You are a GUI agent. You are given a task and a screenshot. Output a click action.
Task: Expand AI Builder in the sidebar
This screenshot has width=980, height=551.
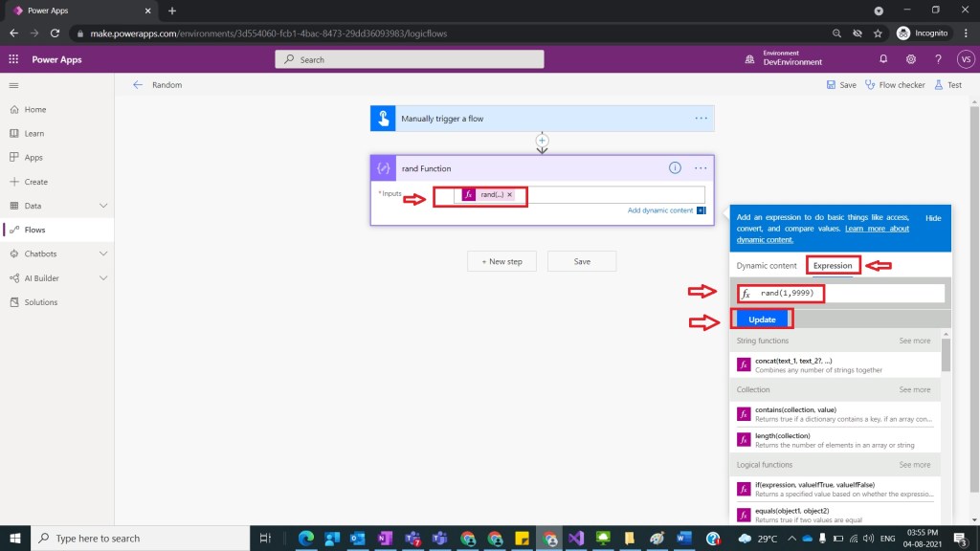pos(103,278)
